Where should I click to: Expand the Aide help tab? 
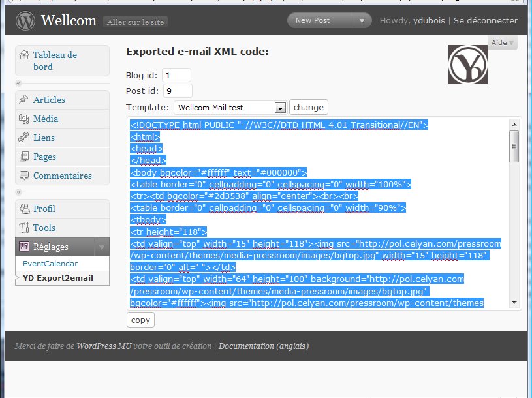point(503,42)
